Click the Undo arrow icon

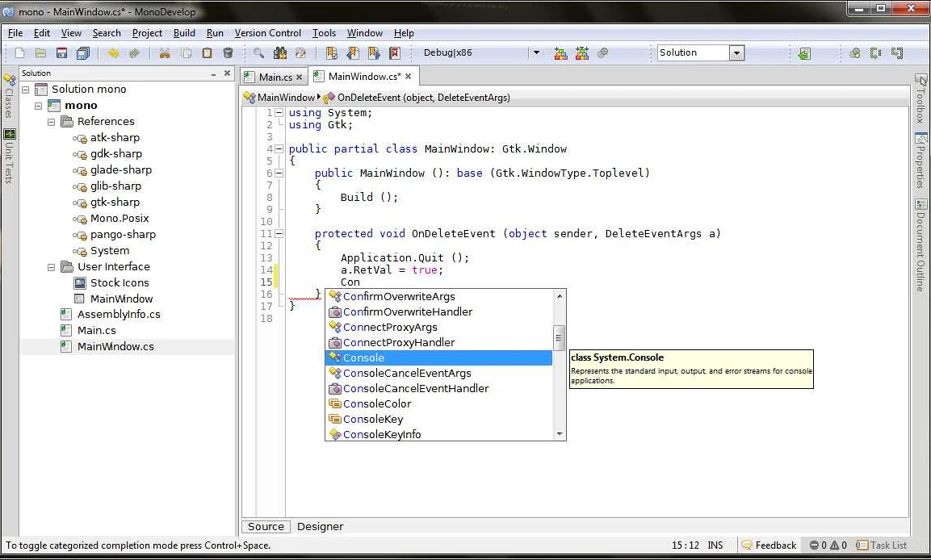(x=113, y=52)
